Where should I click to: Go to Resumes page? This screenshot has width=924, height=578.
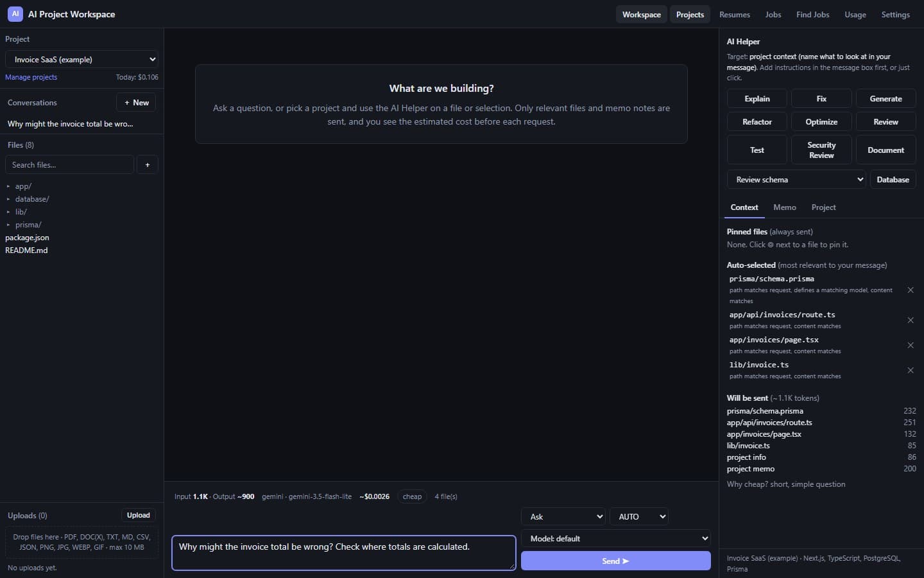(x=734, y=14)
